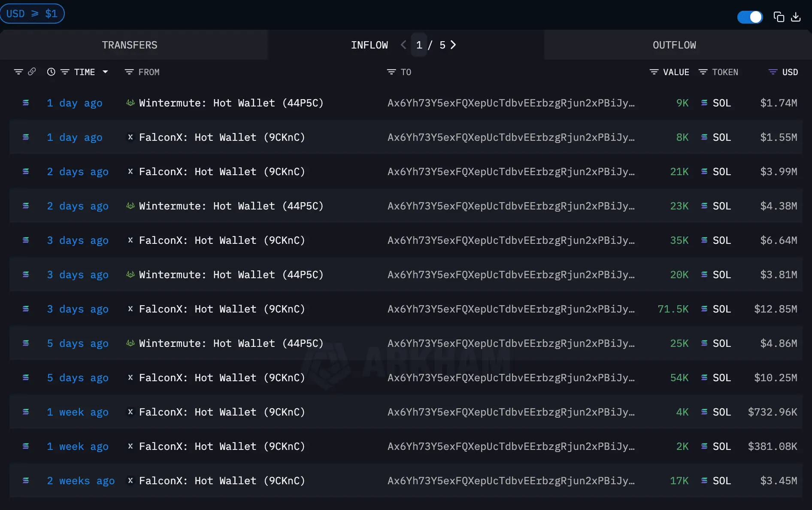Open Wintermute: Hot Wallet in the $1.74M row

[231, 103]
